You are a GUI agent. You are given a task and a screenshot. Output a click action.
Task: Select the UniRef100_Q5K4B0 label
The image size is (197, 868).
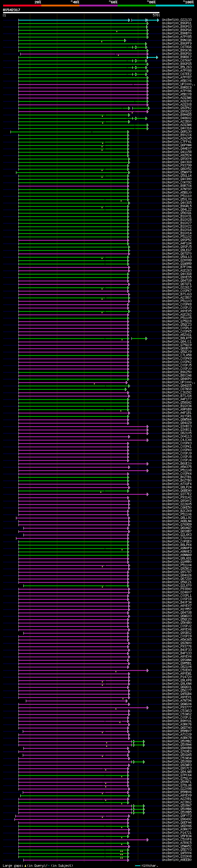point(177,623)
